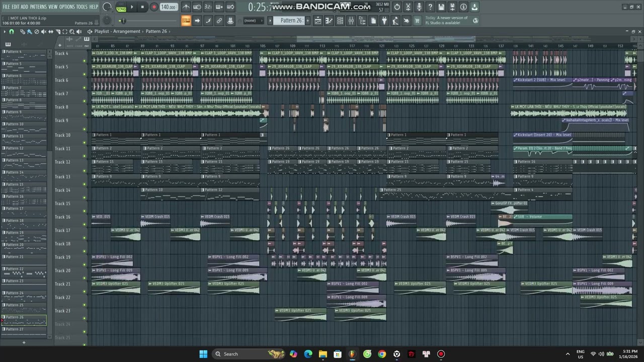Open the Mixer view icon
644x362 pixels.
point(351,21)
